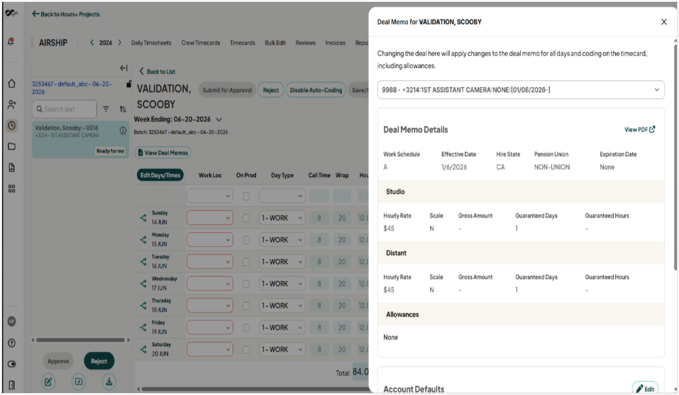This screenshot has width=679, height=395.
Task: Click View Deal Memos button
Action: tap(163, 152)
